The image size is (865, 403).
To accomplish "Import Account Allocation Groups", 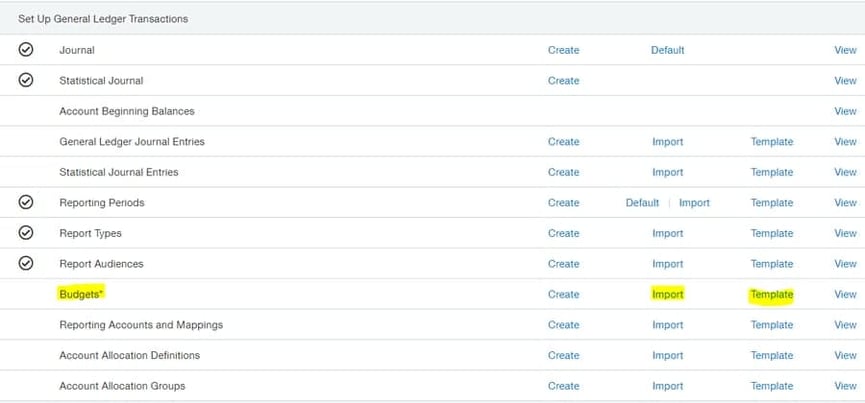I will [x=667, y=386].
